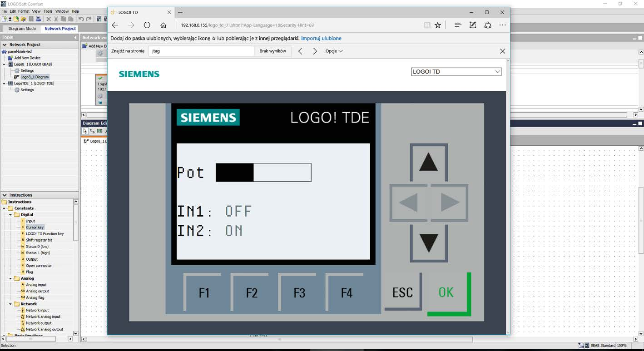
Task: Click the browser address bar URL
Action: pyautogui.click(x=247, y=25)
